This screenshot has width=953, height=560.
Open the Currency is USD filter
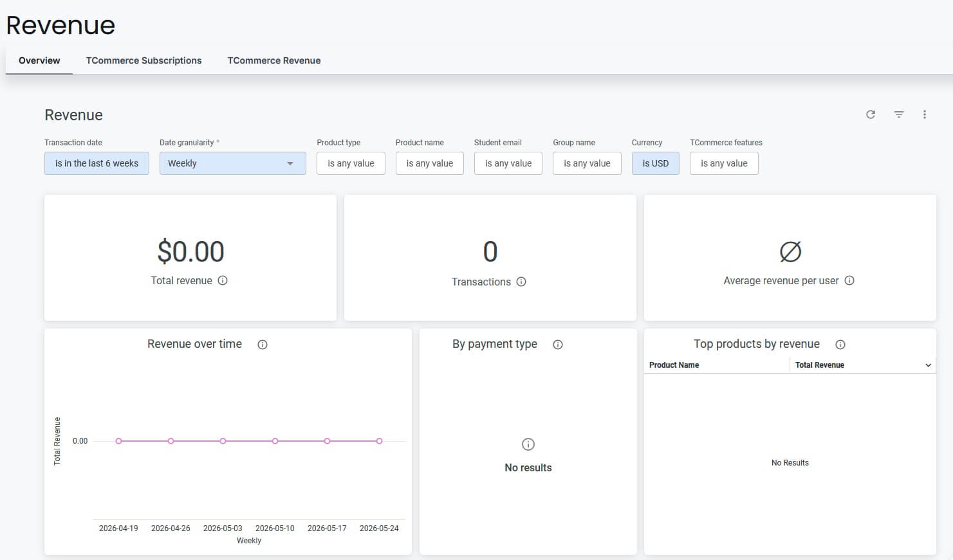[655, 163]
